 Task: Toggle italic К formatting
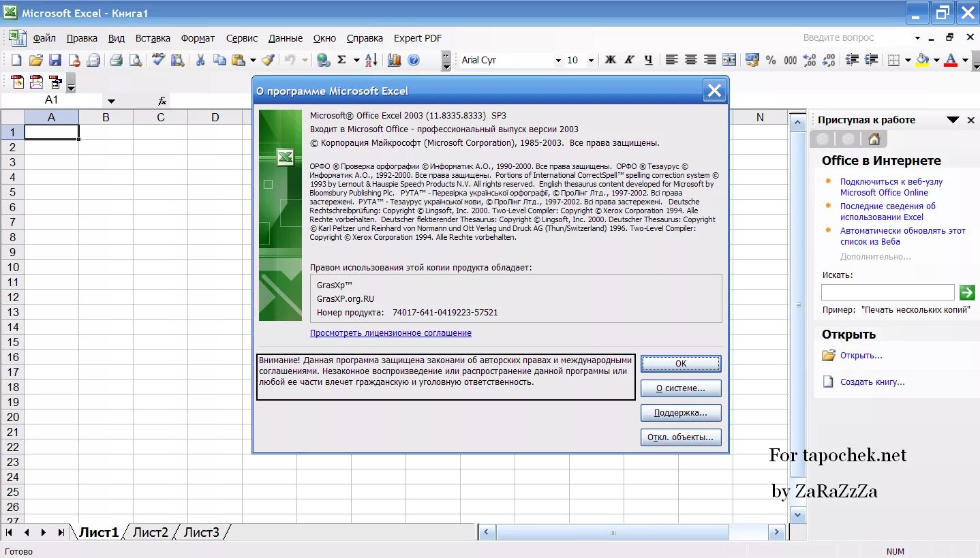coord(630,60)
